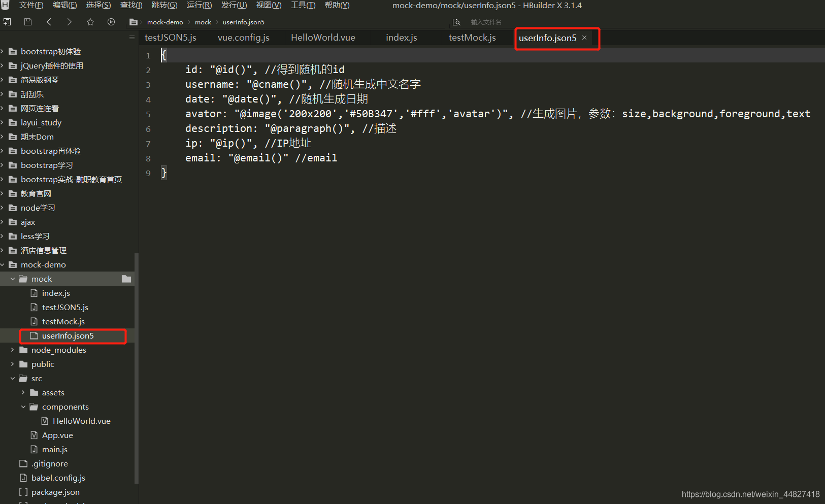The height and width of the screenshot is (504, 825).
Task: Click the new file toolbar icon
Action: [7, 22]
